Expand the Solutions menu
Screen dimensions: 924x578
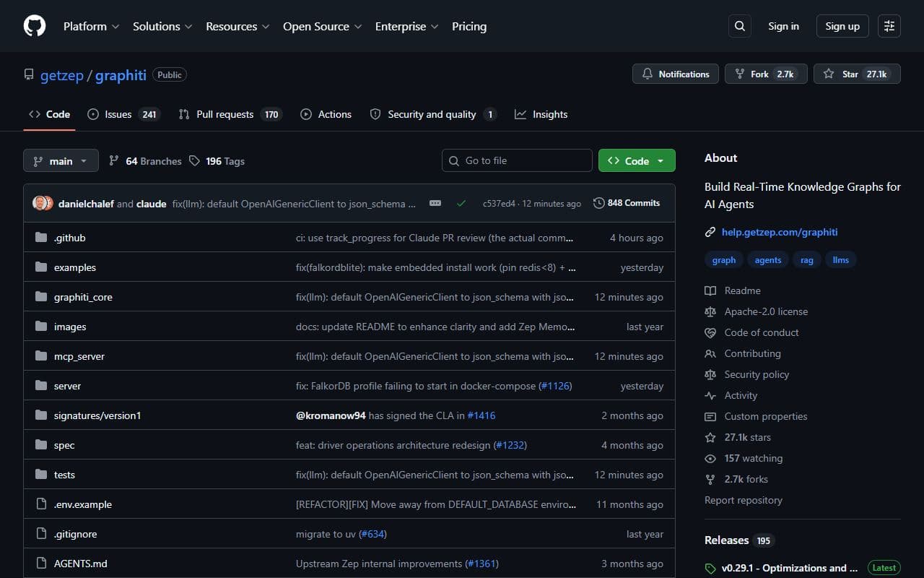162,26
